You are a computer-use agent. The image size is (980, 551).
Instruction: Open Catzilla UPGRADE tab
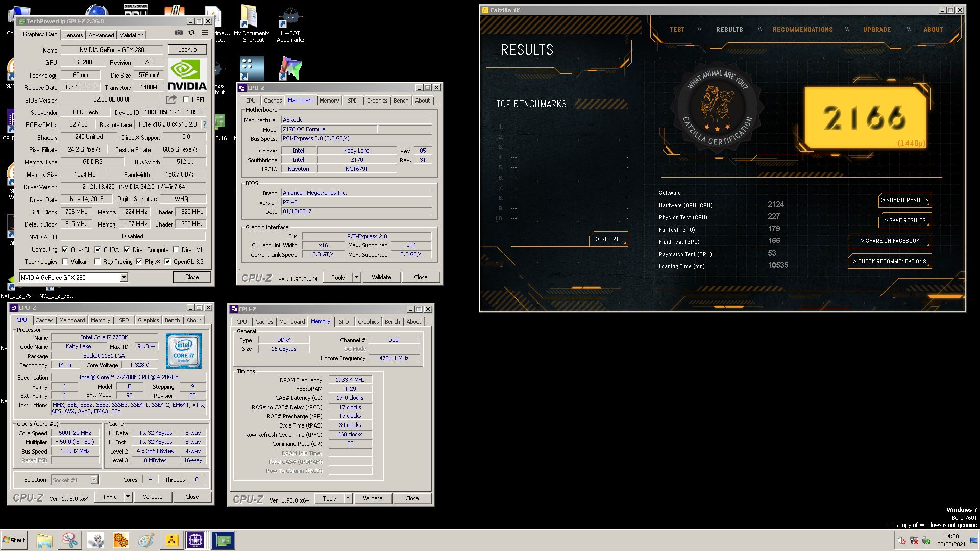877,30
